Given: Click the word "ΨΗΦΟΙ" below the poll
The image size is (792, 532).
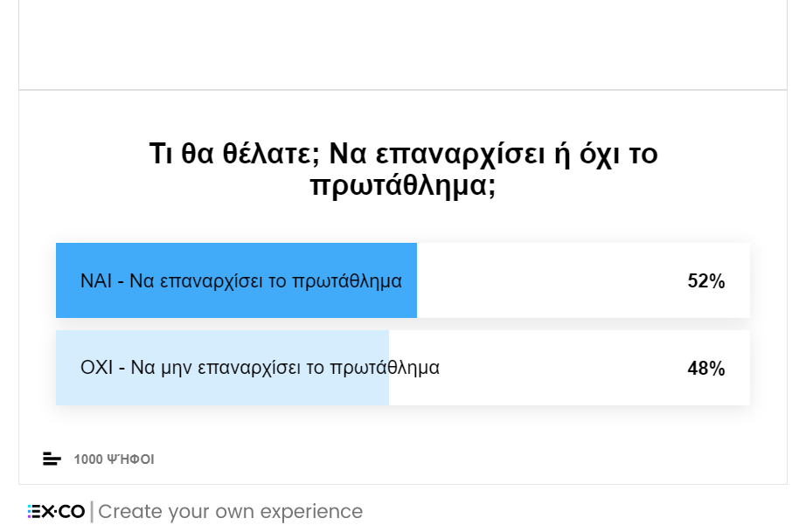Looking at the screenshot, I should coord(130,459).
